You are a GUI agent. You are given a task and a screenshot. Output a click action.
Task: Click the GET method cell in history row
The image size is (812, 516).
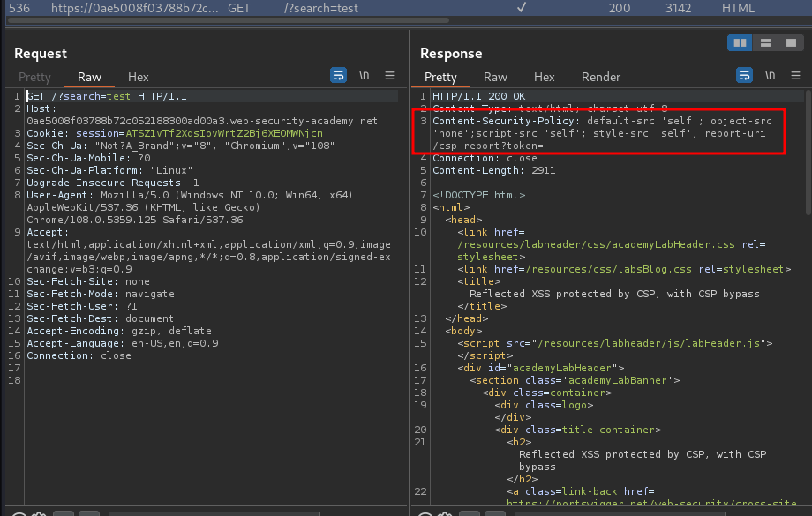click(x=238, y=8)
